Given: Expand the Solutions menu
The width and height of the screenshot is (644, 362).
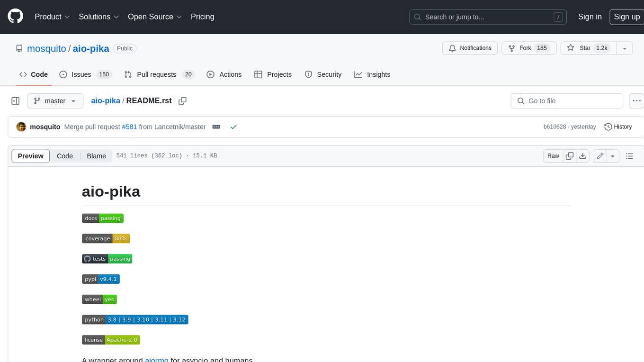Looking at the screenshot, I should coord(99,17).
